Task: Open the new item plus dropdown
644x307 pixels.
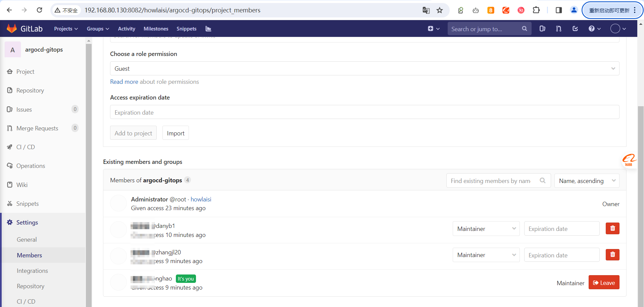Action: (434, 29)
